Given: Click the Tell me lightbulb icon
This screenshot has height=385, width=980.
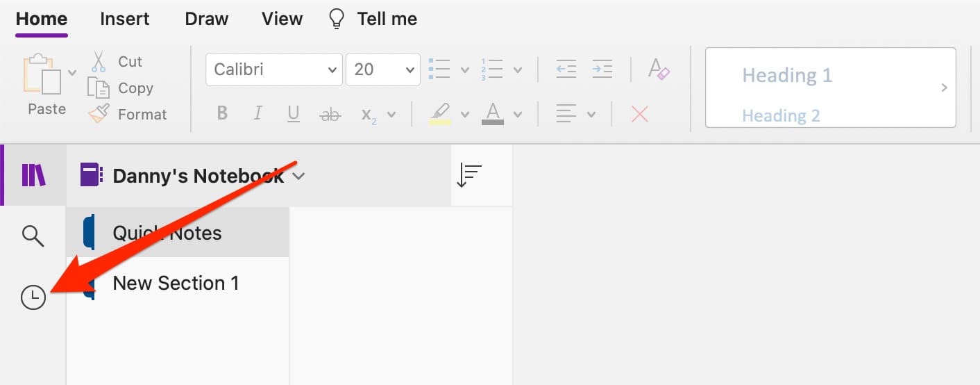Looking at the screenshot, I should point(337,19).
